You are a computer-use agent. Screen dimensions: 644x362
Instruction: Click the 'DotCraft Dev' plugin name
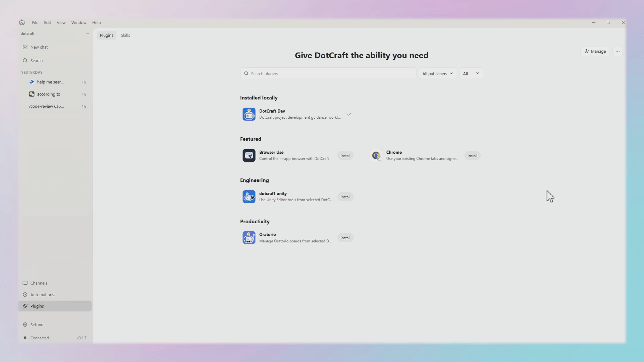click(272, 111)
